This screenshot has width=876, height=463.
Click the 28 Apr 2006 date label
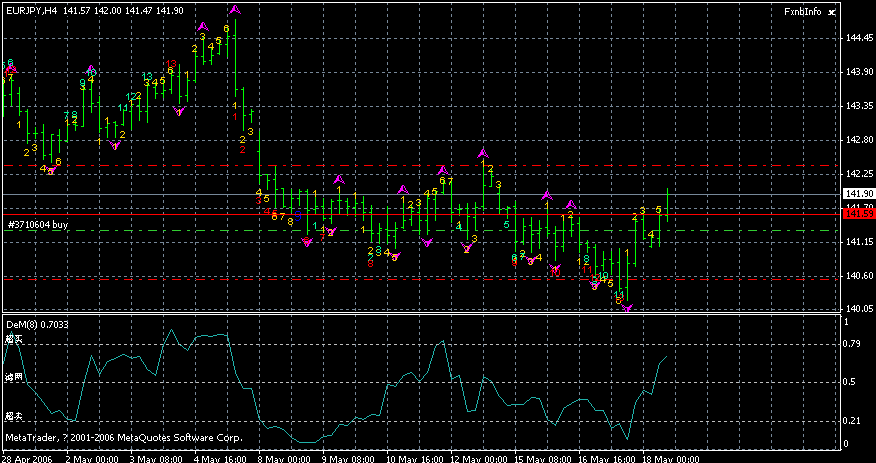point(25,458)
